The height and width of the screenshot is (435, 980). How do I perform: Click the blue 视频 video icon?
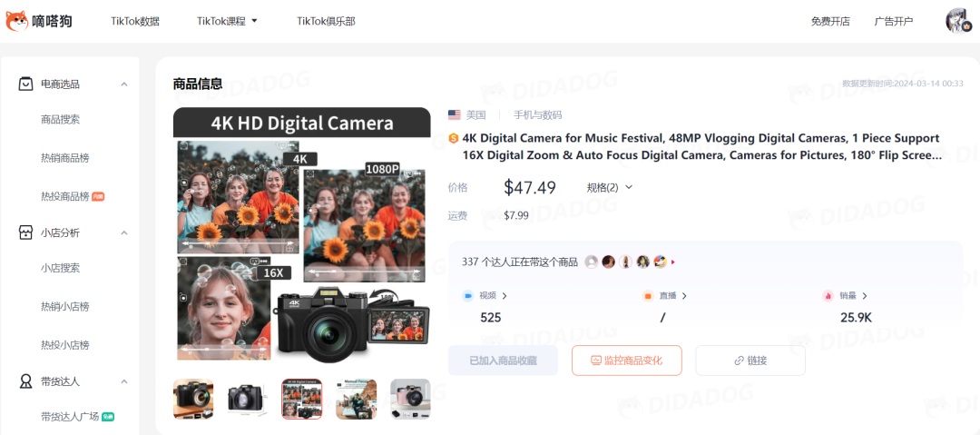click(x=468, y=296)
